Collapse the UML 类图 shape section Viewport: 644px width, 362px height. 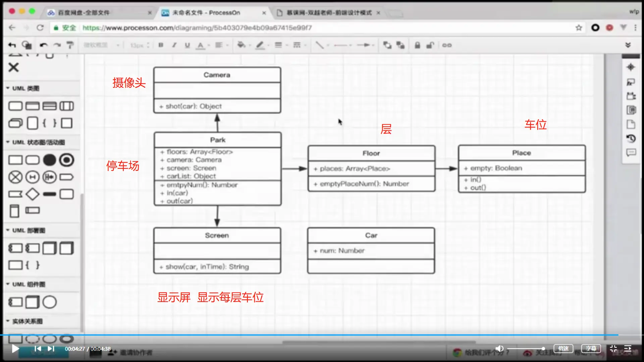click(x=8, y=88)
